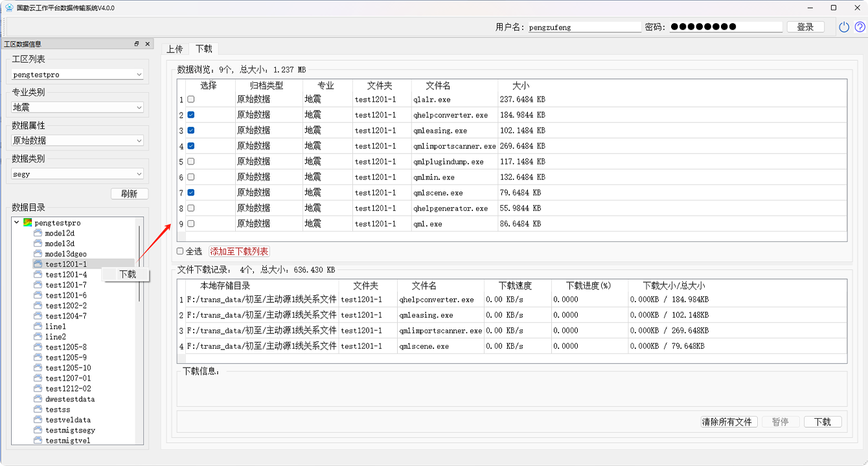
Task: Click the 刷新 refresh button
Action: coord(129,194)
